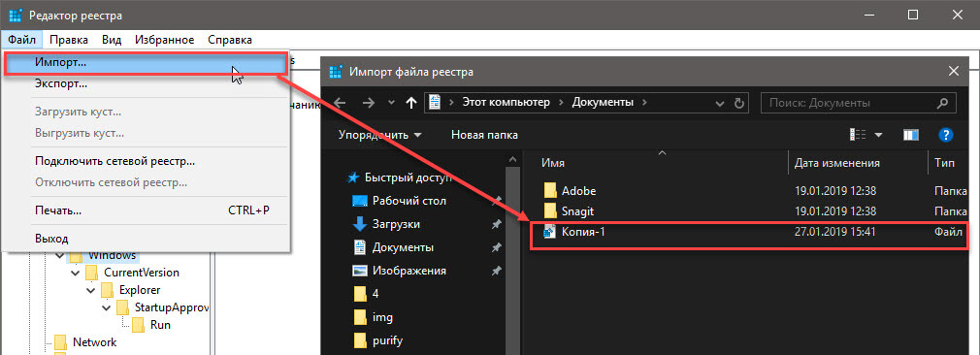Maximize the Редактор реестра window
Viewport: 980px width, 355px height.
(x=913, y=15)
